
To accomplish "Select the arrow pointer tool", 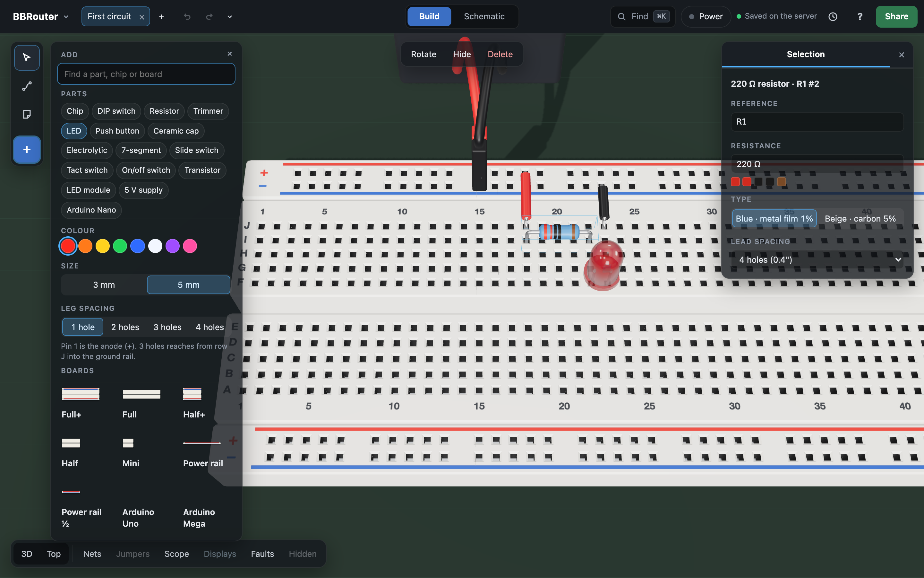I will click(27, 58).
